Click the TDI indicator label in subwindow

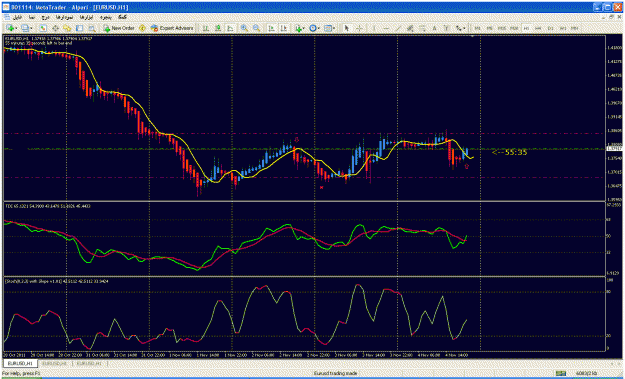pyautogui.click(x=47, y=206)
